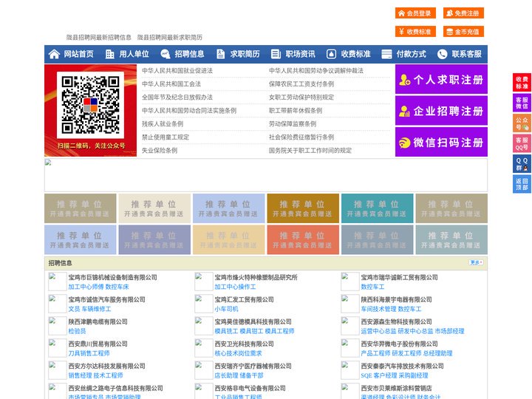
Task: Open the orange 收费标准 button at top
Action: coord(415,32)
